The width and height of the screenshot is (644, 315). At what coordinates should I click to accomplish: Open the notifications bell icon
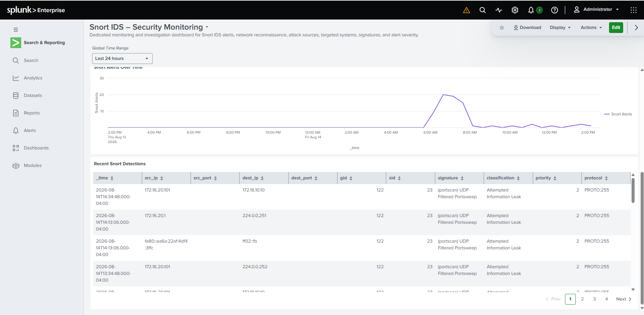pos(531,10)
